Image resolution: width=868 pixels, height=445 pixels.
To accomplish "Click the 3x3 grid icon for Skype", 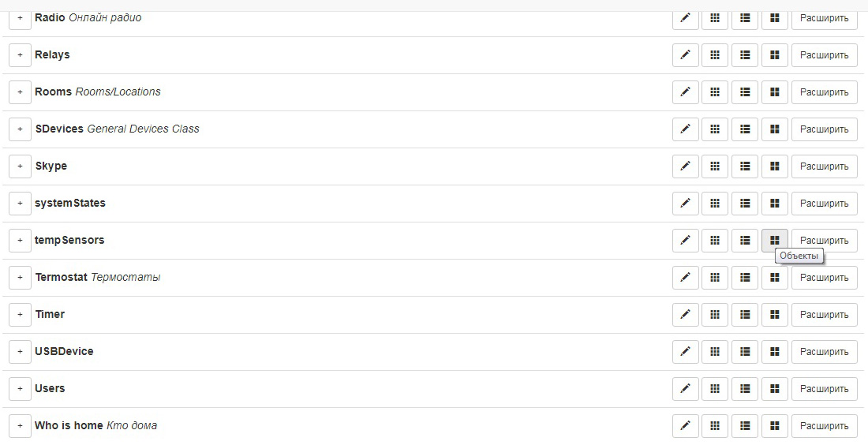I will click(715, 166).
